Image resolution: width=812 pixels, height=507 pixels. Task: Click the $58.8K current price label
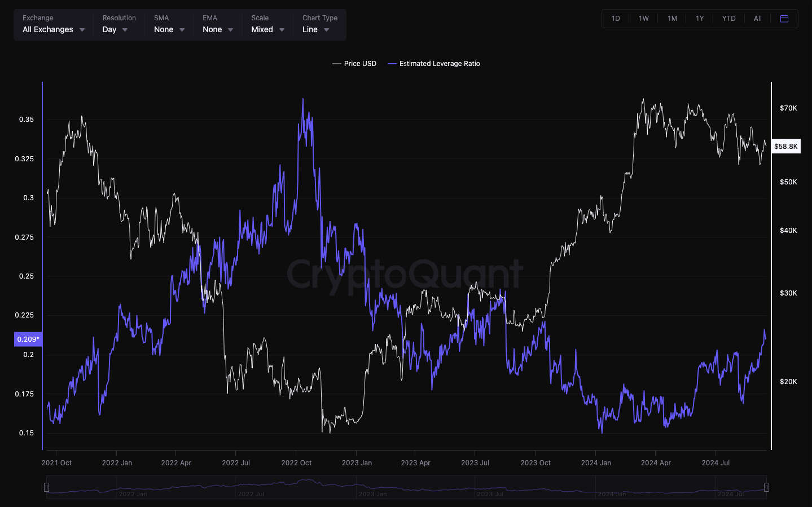click(x=786, y=147)
